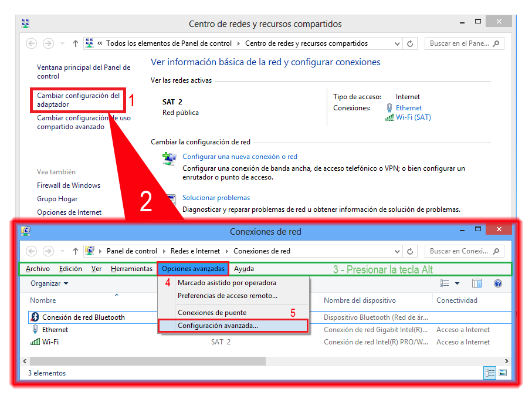This screenshot has width=532, height=399.
Task: Click the back navigation arrow
Action: point(31,251)
